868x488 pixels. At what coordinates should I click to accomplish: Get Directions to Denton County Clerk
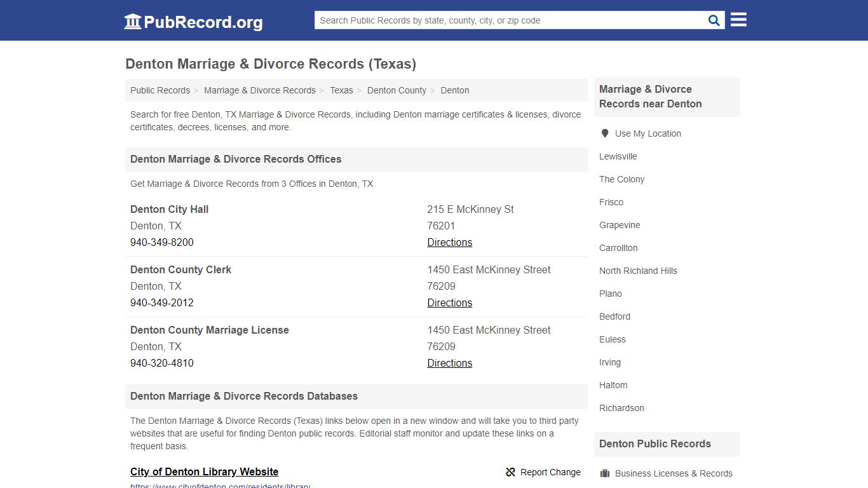point(450,302)
